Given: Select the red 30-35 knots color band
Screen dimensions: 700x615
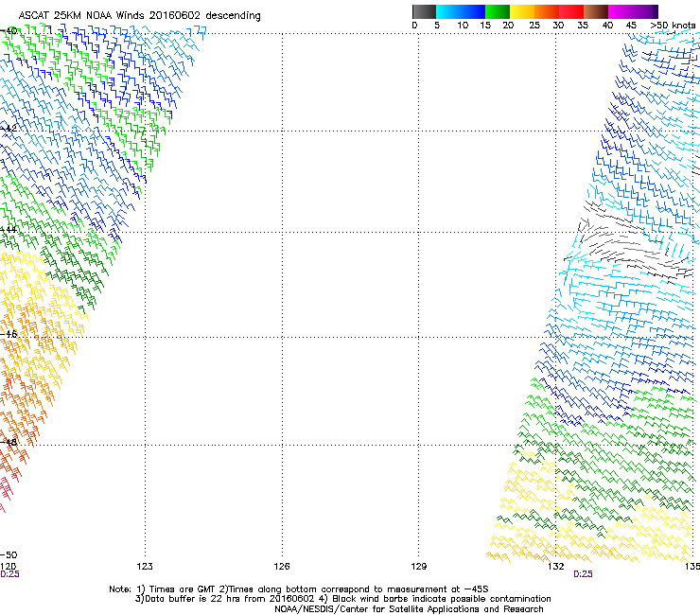Looking at the screenshot, I should (x=571, y=11).
